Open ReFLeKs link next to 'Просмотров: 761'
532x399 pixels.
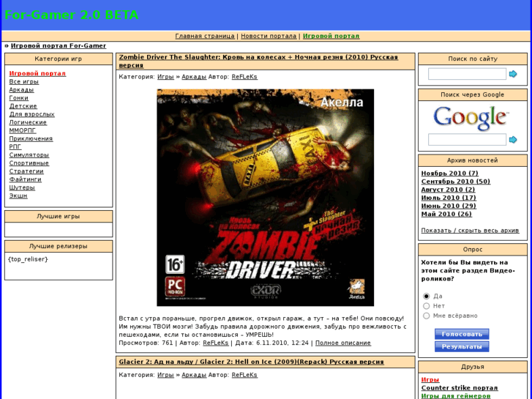(x=215, y=343)
